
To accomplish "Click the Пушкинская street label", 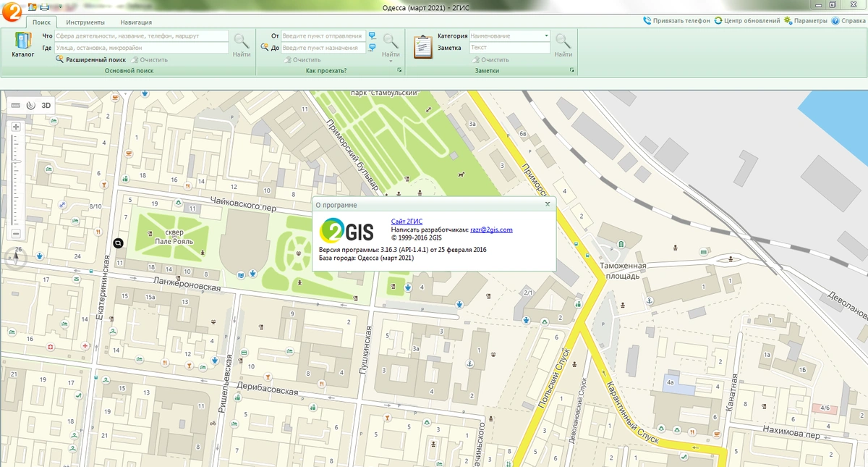I will point(365,350).
